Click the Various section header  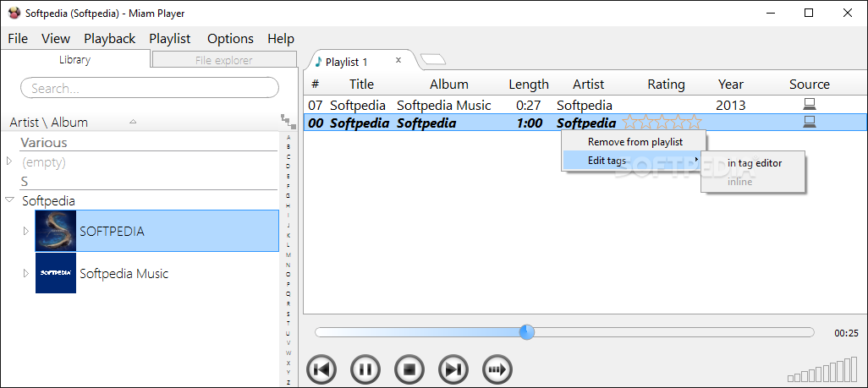[44, 142]
